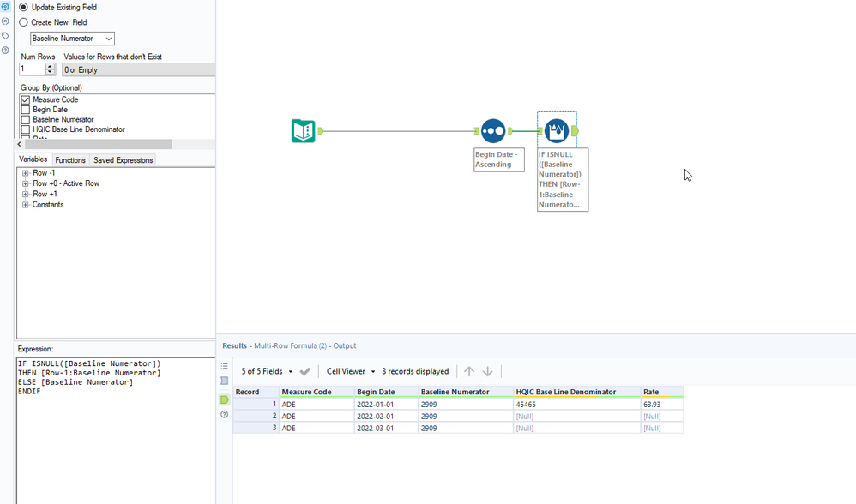
Task: Click the ADE cell in record 1
Action: tap(316, 405)
